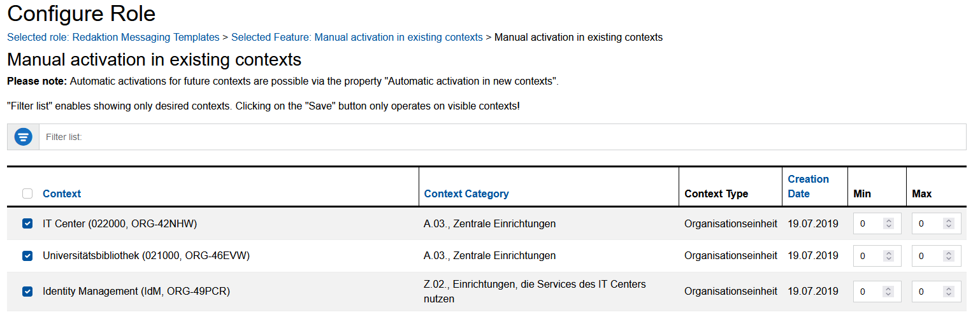This screenshot has height=317, width=980.
Task: Click the Min stepper arrows for Identity Management
Action: (889, 292)
